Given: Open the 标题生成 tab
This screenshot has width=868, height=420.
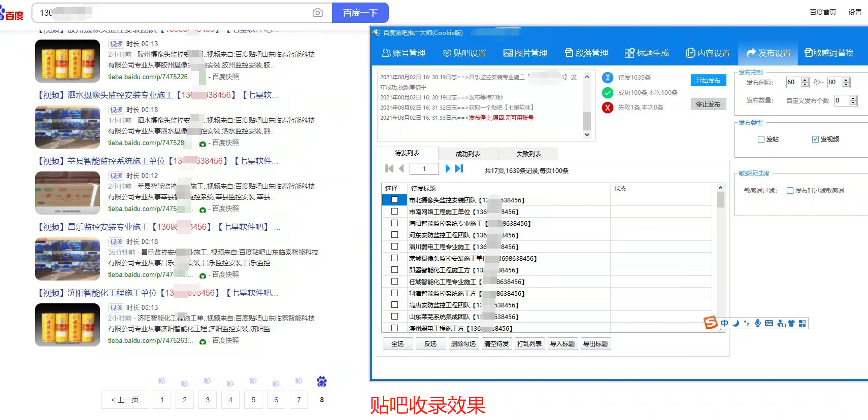Looking at the screenshot, I should (647, 53).
